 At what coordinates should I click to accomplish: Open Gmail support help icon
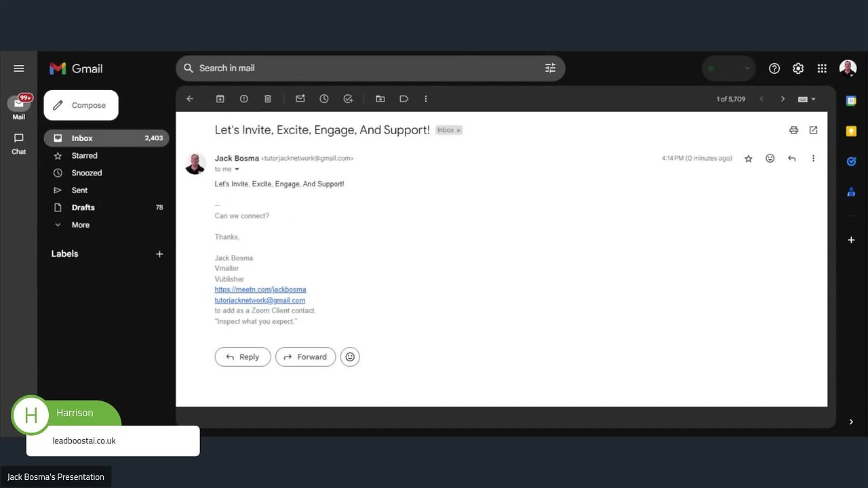(x=774, y=68)
